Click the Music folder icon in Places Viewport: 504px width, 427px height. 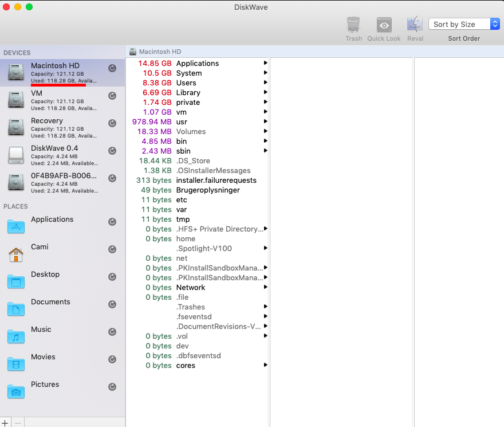(x=16, y=336)
